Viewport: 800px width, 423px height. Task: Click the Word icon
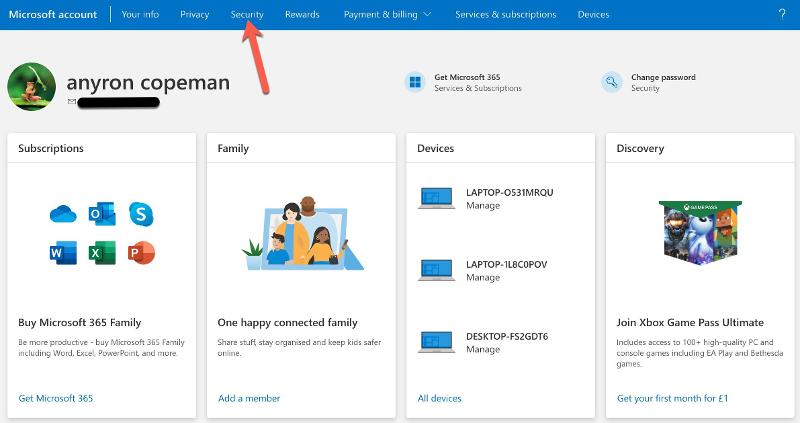63,253
